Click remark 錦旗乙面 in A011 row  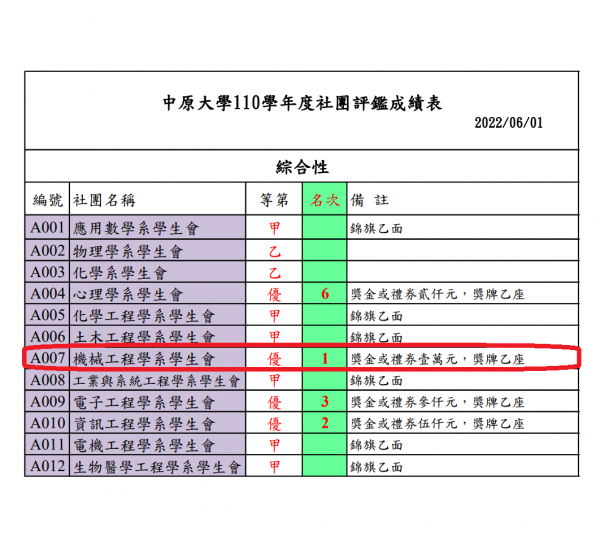[376, 445]
